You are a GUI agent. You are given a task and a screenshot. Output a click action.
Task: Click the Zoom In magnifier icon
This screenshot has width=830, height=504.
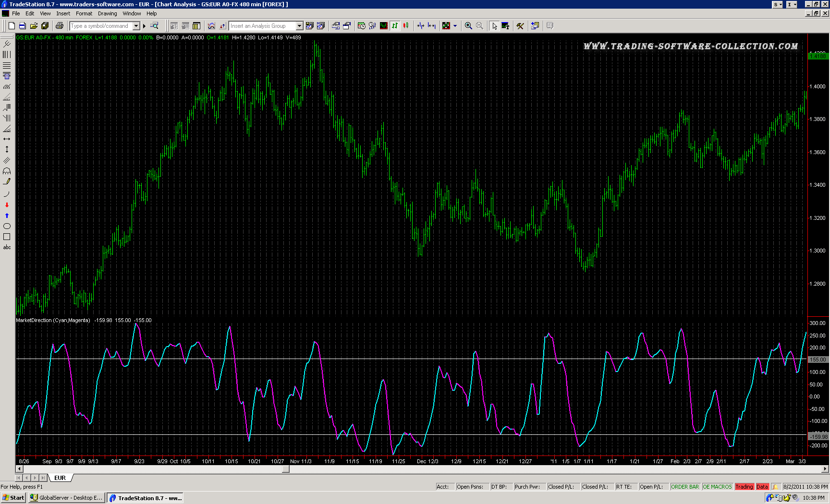[468, 26]
